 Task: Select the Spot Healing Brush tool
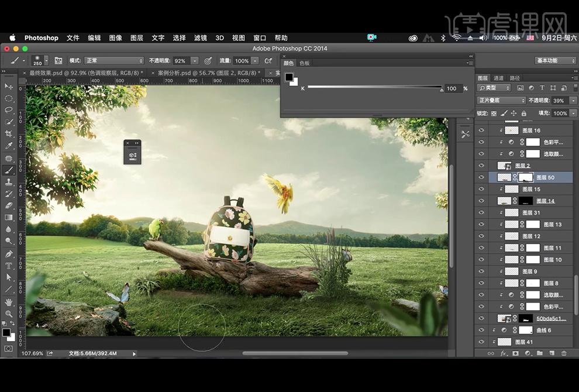9,158
